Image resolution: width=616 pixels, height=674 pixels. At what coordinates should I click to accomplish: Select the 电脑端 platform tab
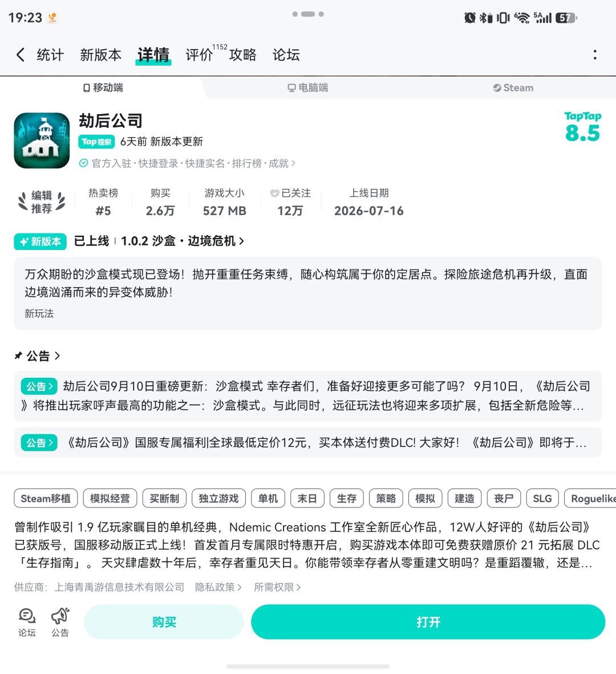pos(307,88)
